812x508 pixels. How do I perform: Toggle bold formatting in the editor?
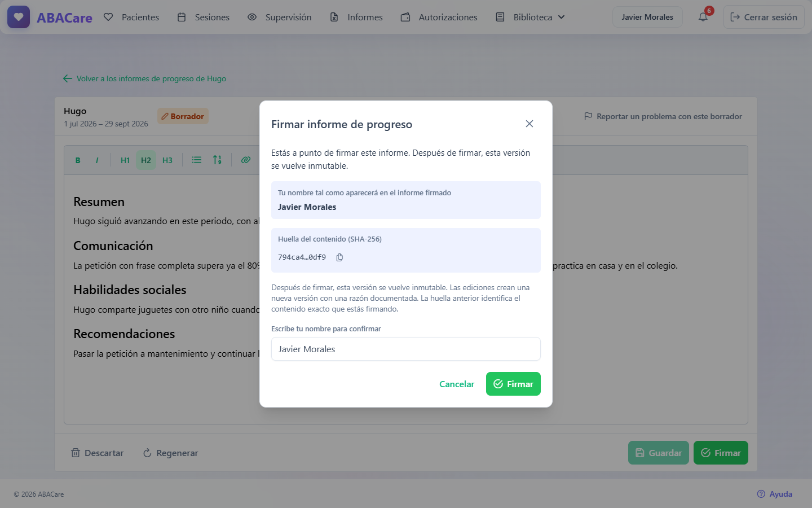78,160
